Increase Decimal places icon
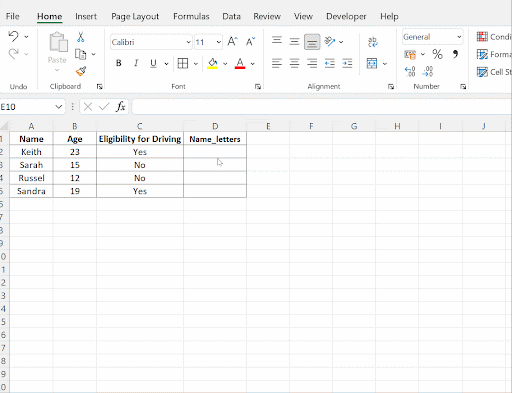The image size is (512, 393). (x=410, y=71)
